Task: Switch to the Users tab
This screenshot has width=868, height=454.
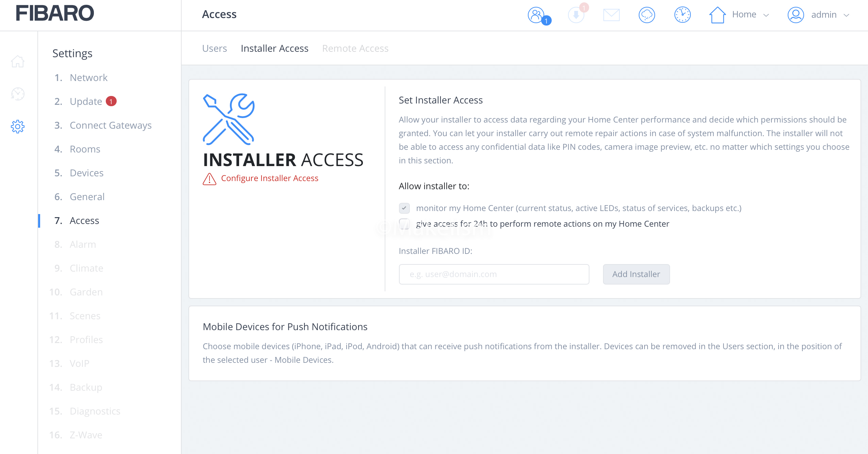Action: click(x=214, y=48)
